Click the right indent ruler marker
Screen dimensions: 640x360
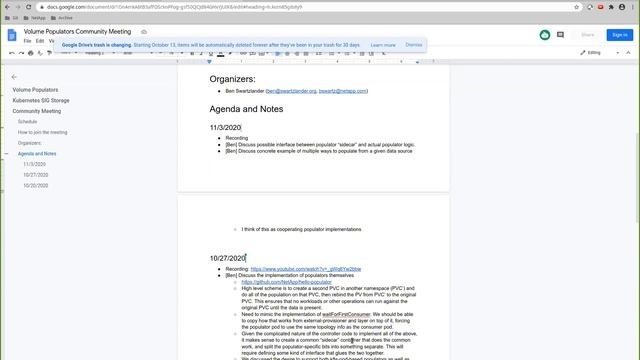pos(417,62)
